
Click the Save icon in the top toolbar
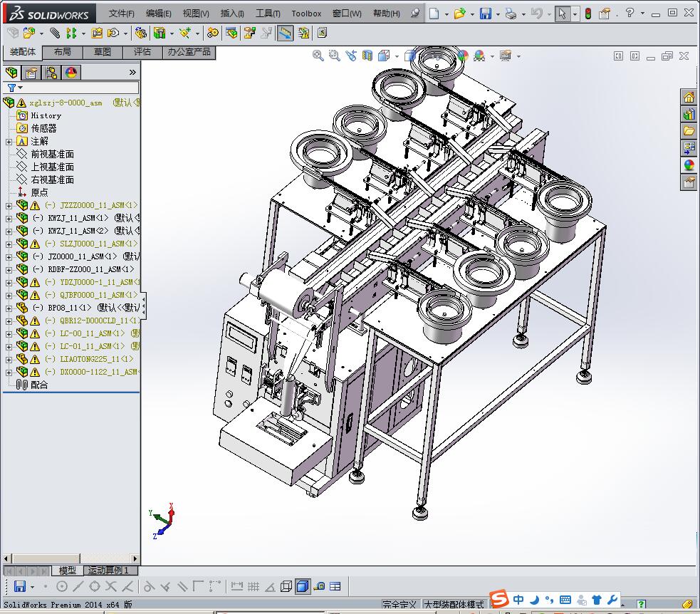tap(485, 14)
